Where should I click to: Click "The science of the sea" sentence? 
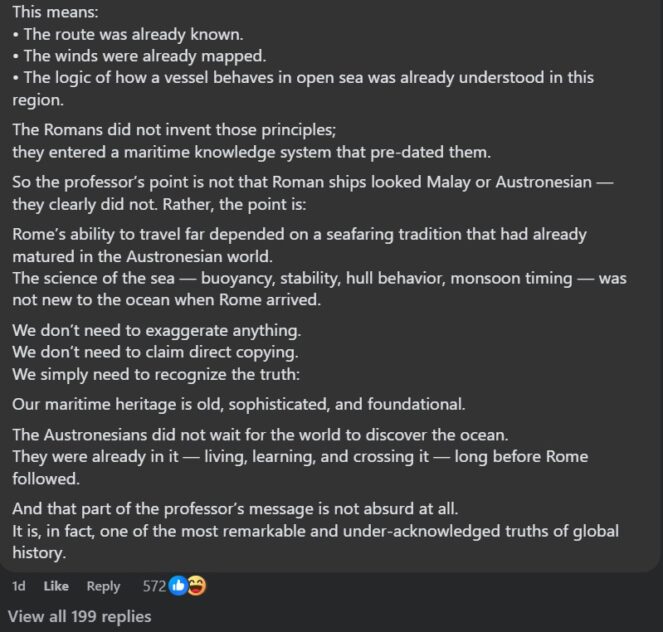click(x=318, y=278)
